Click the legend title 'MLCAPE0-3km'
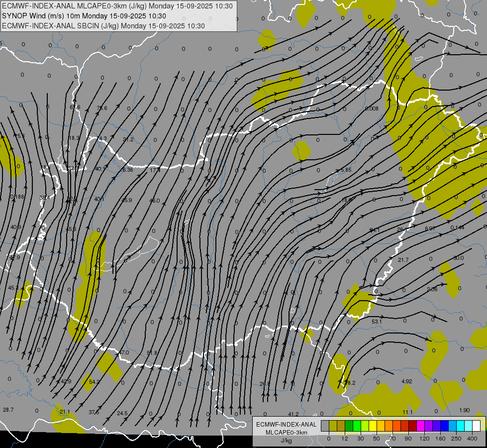Screen dimensions: 487x448 286,433
